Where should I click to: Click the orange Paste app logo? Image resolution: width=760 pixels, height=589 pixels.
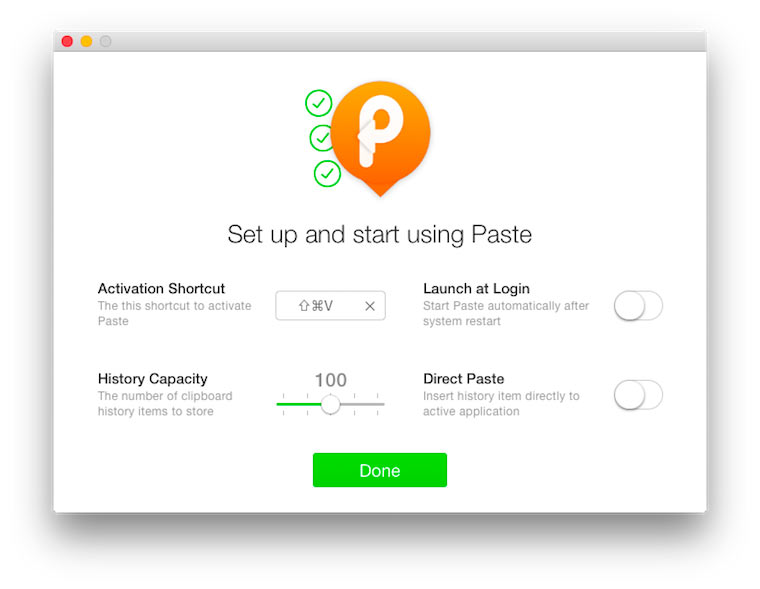[380, 138]
